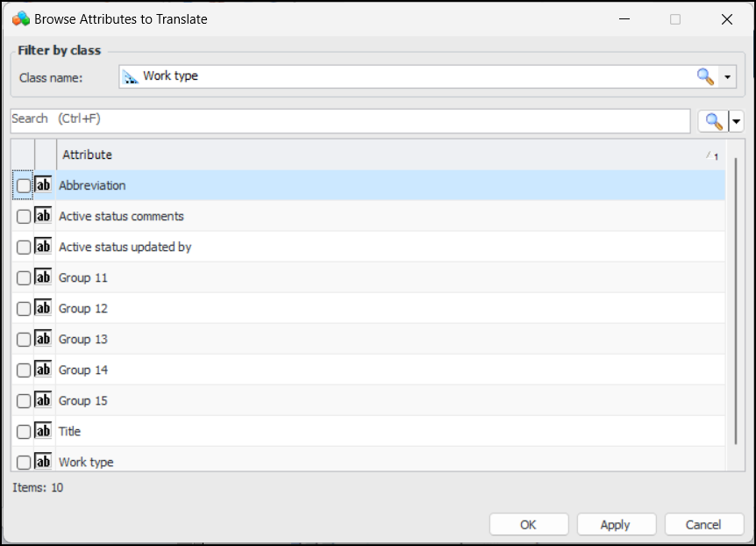The width and height of the screenshot is (756, 546).
Task: Tick the Title attribute checkbox
Action: click(24, 432)
